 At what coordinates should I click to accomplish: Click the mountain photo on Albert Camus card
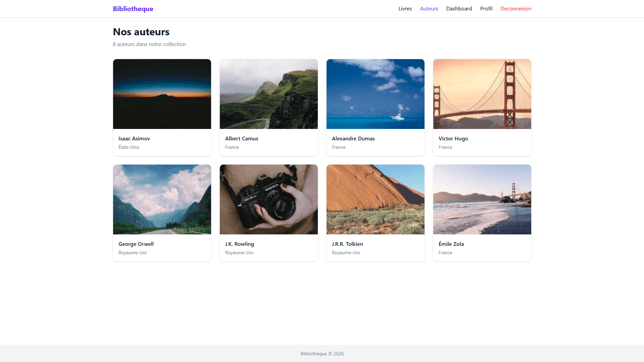pos(268,94)
